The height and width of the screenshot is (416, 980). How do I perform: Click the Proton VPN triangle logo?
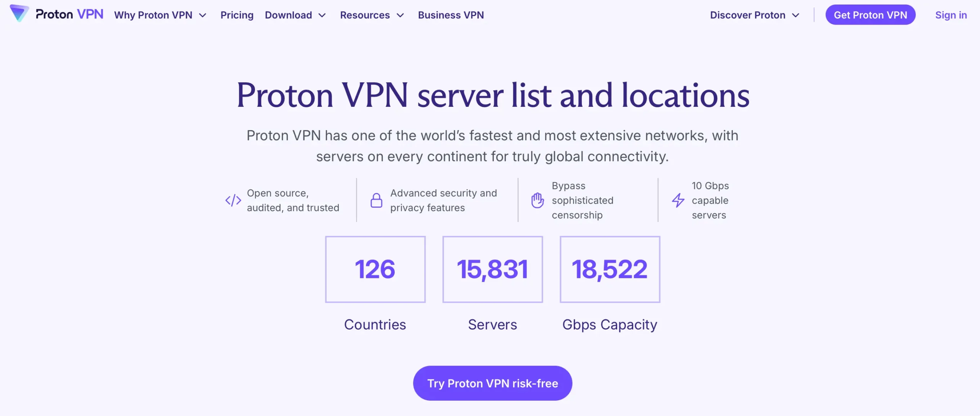click(x=19, y=15)
